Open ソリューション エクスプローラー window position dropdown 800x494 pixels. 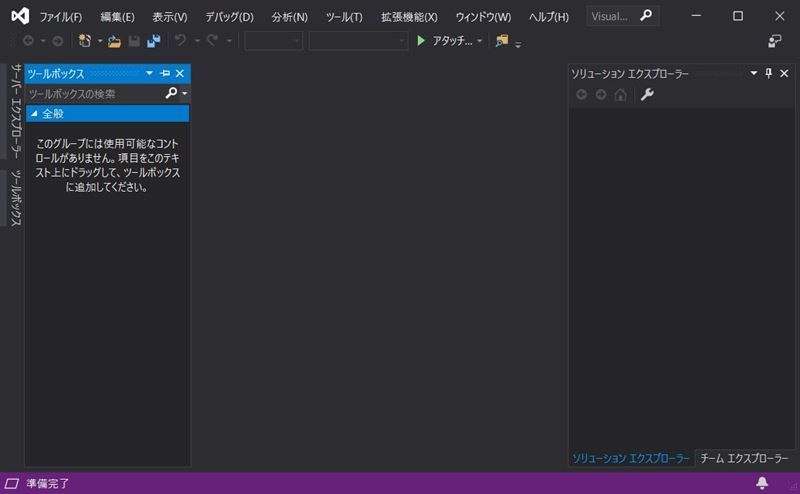754,73
